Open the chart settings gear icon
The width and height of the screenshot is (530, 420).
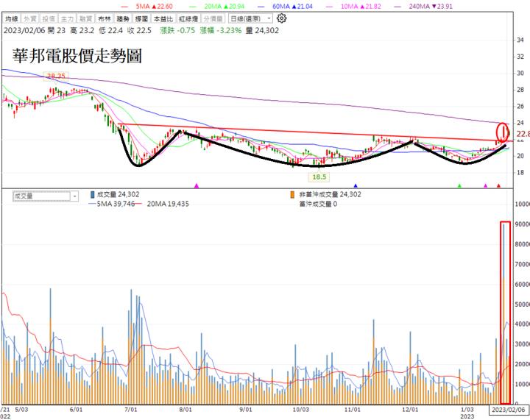(x=281, y=18)
